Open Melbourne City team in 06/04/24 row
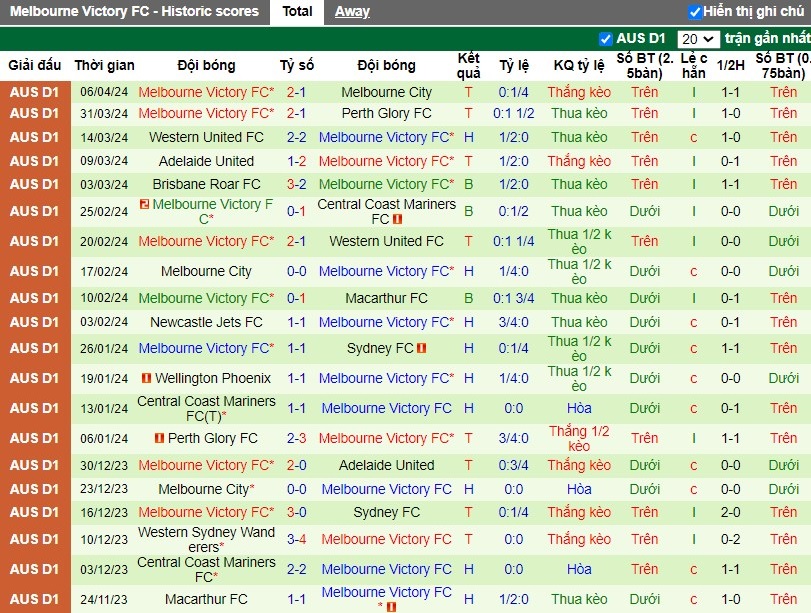 click(386, 93)
